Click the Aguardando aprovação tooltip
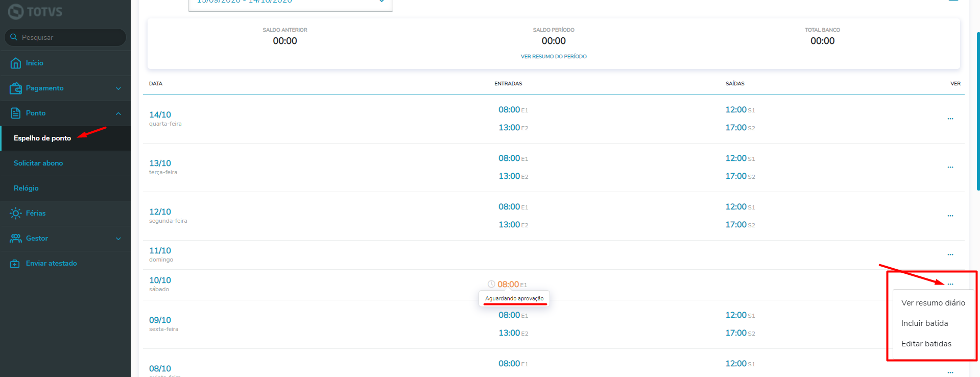 514,298
